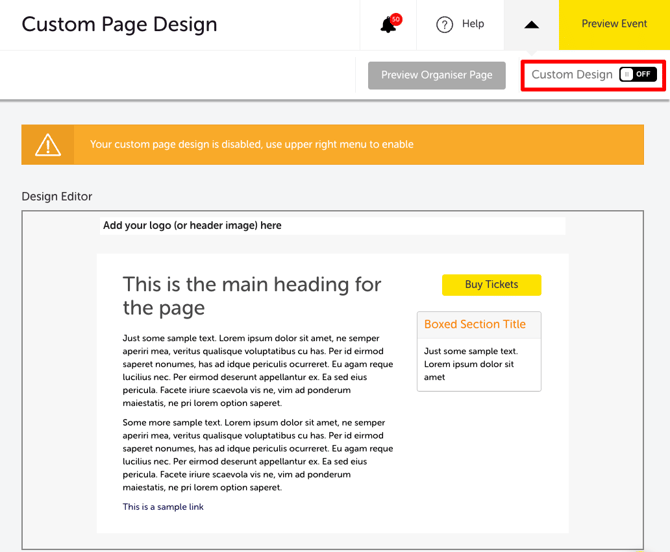The image size is (670, 552).
Task: Click the Design Editor label
Action: coord(57,197)
